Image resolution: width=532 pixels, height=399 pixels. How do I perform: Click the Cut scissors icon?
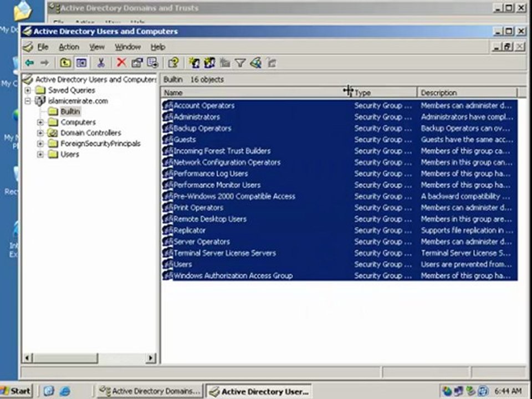[101, 63]
